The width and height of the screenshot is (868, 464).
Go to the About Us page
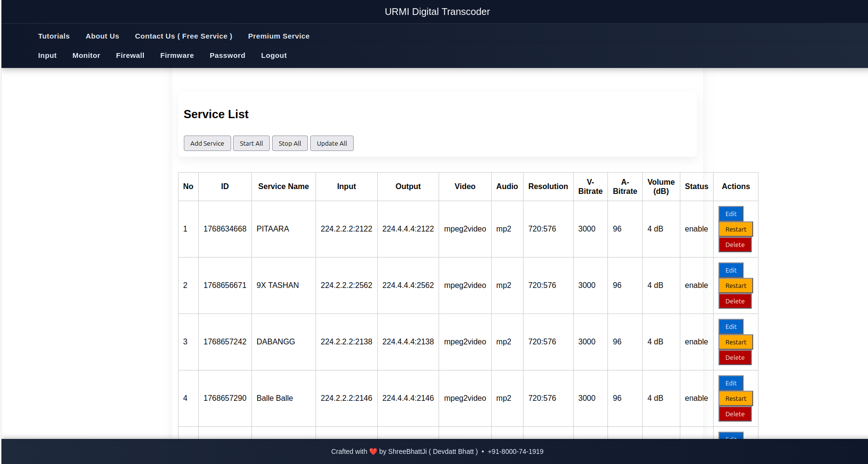click(x=102, y=36)
